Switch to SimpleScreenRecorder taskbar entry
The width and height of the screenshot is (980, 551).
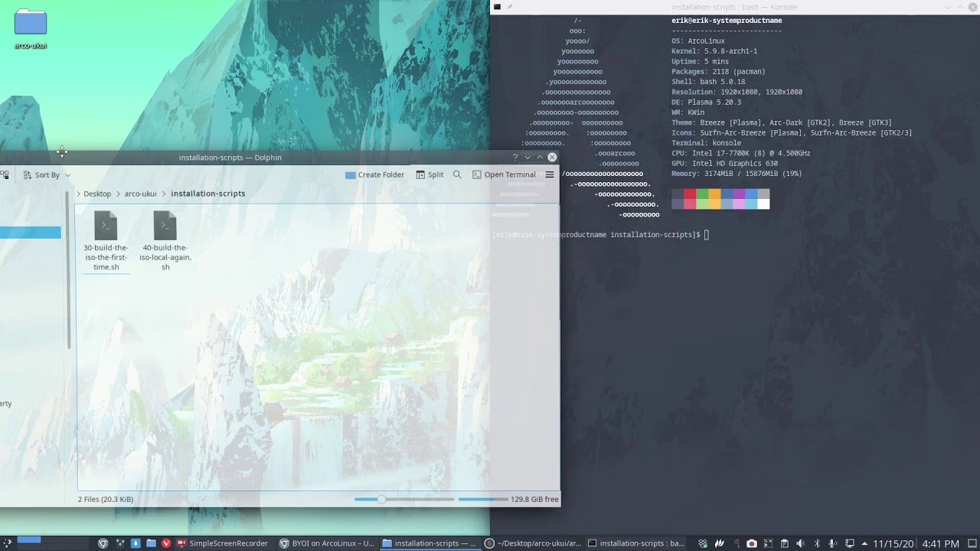coord(223,543)
